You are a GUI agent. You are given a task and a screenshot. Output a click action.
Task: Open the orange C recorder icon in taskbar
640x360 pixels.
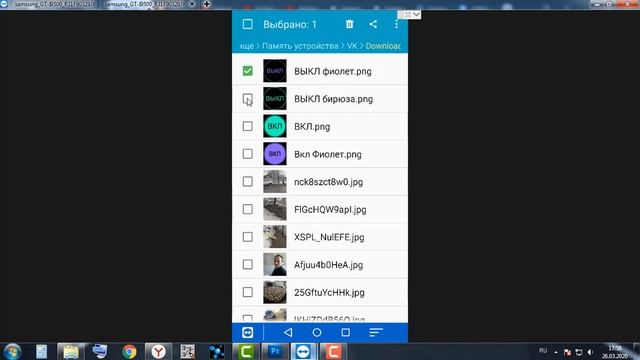[x=333, y=351]
